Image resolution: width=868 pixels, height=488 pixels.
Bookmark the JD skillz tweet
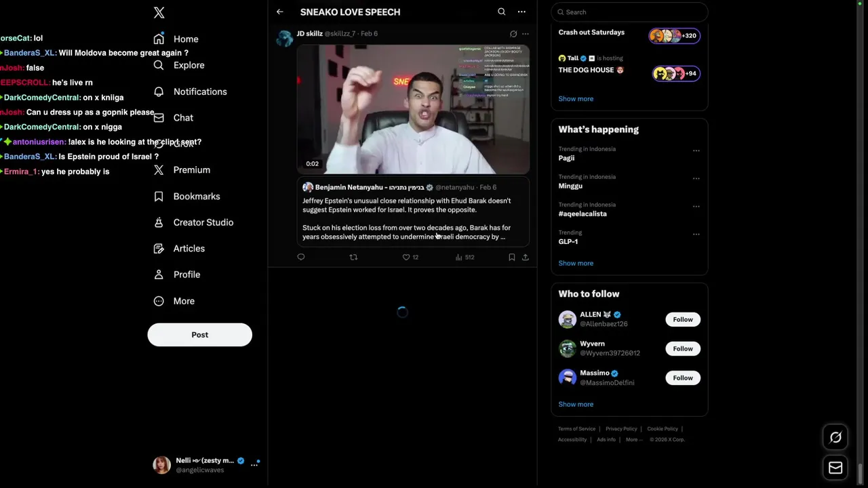click(511, 257)
